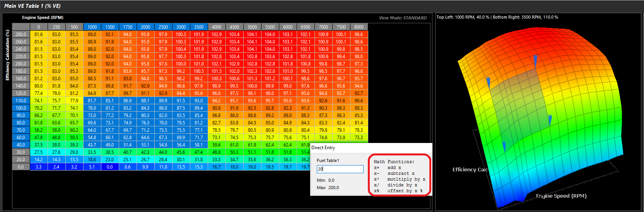Viewport: 644px width, 212px height.
Task: Click cell 99.8 in the 240.0 row
Action: 341,49
